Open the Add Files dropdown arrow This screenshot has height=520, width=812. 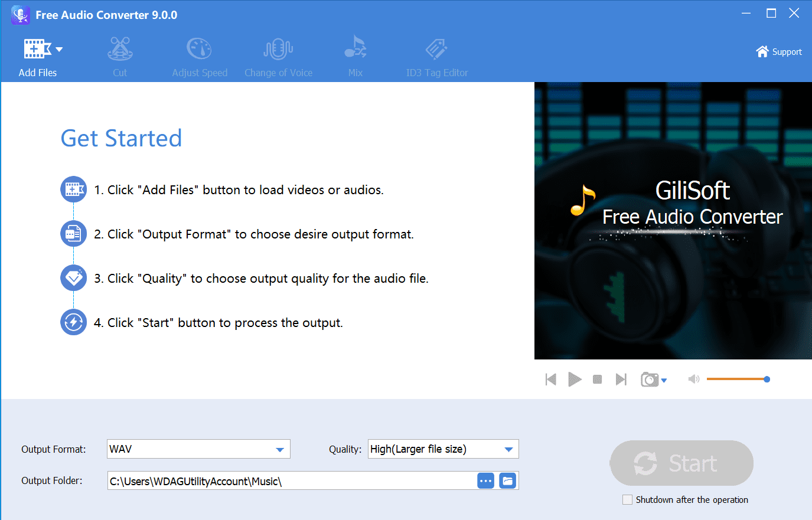59,50
